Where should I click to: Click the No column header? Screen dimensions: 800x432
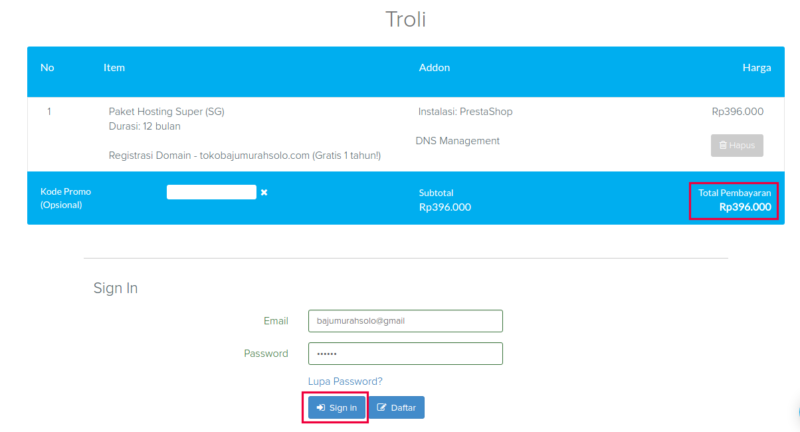pos(47,67)
